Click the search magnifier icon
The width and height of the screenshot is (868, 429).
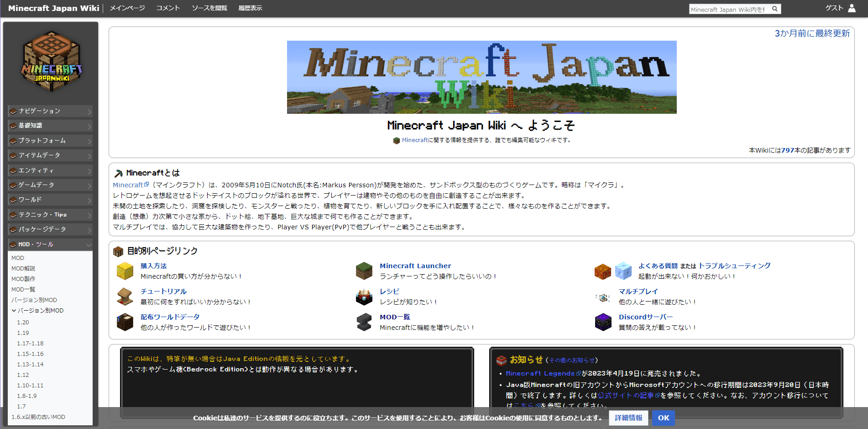coord(774,9)
